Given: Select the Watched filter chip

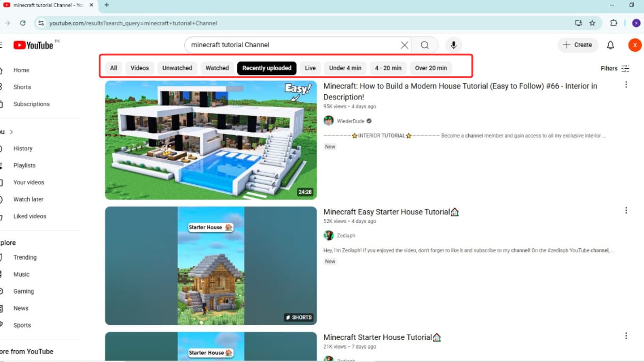Looking at the screenshot, I should [217, 68].
